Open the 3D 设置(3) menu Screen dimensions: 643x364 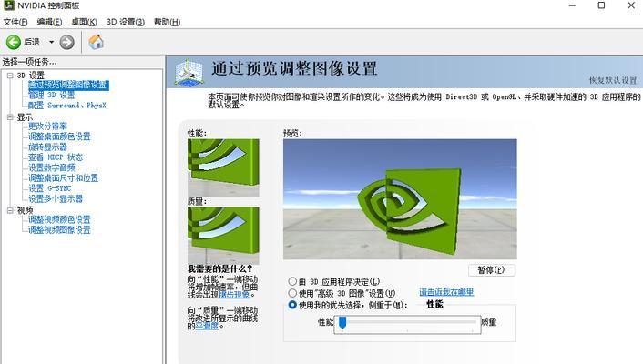coord(126,22)
